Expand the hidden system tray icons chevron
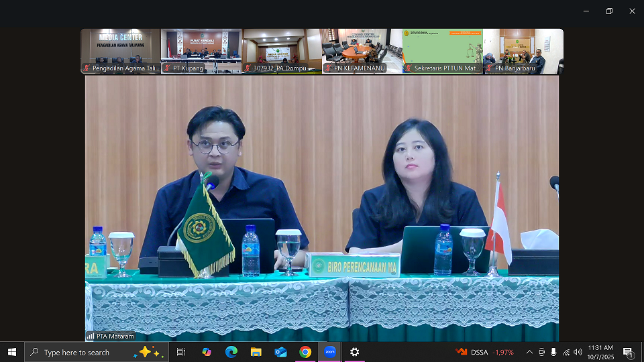The width and height of the screenshot is (644, 362). point(529,352)
